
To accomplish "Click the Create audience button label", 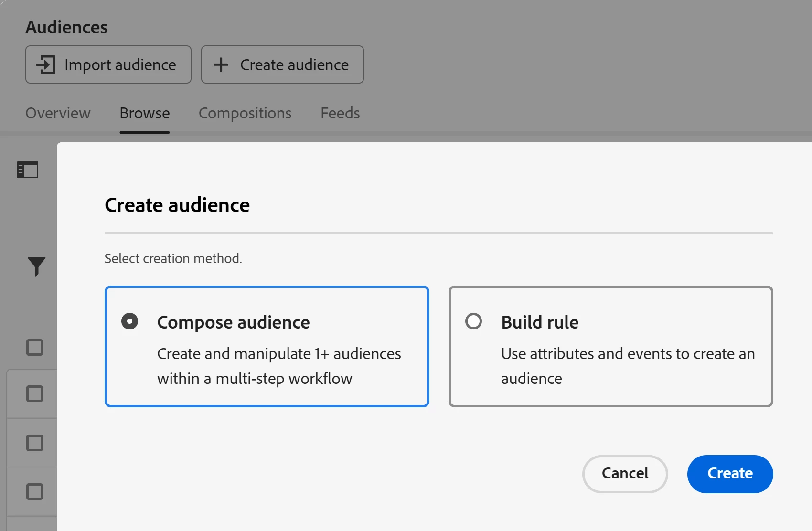I will click(294, 65).
